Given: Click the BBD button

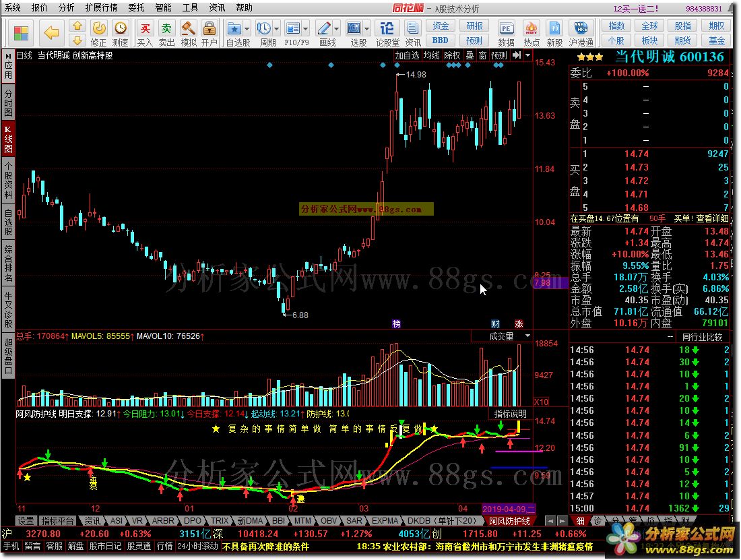Looking at the screenshot, I should [x=441, y=40].
